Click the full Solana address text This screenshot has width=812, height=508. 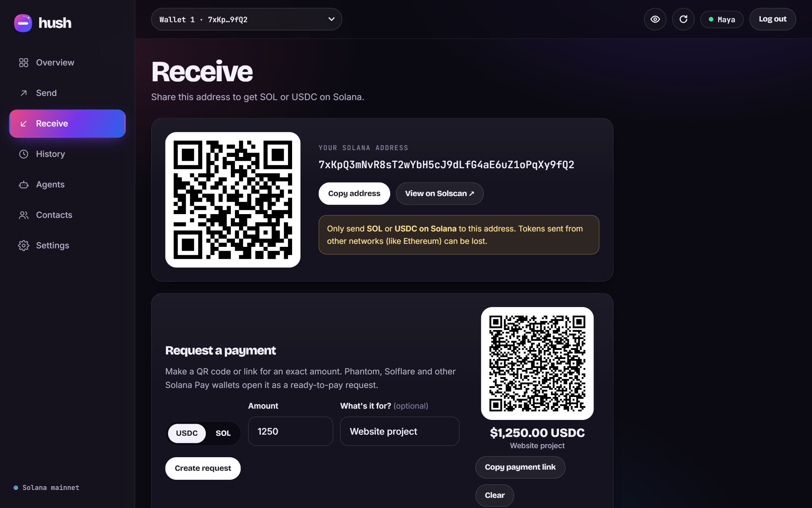click(446, 165)
